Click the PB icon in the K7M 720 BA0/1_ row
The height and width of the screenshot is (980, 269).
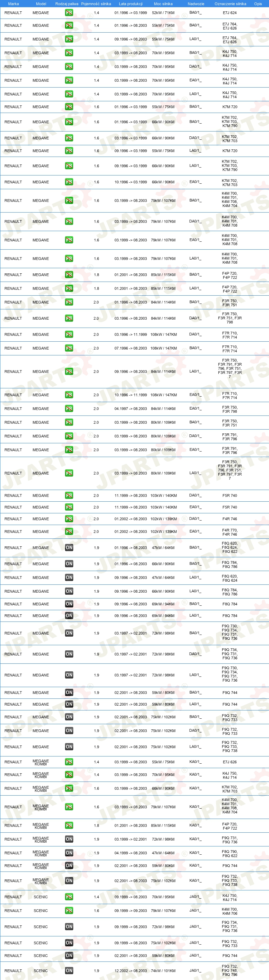[x=69, y=106]
